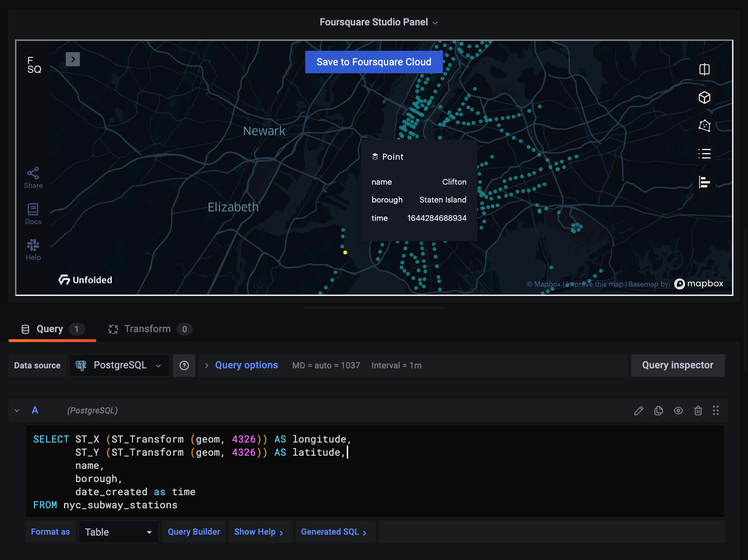Click the Staten Island borough value
This screenshot has width=748, height=560.
click(x=443, y=200)
